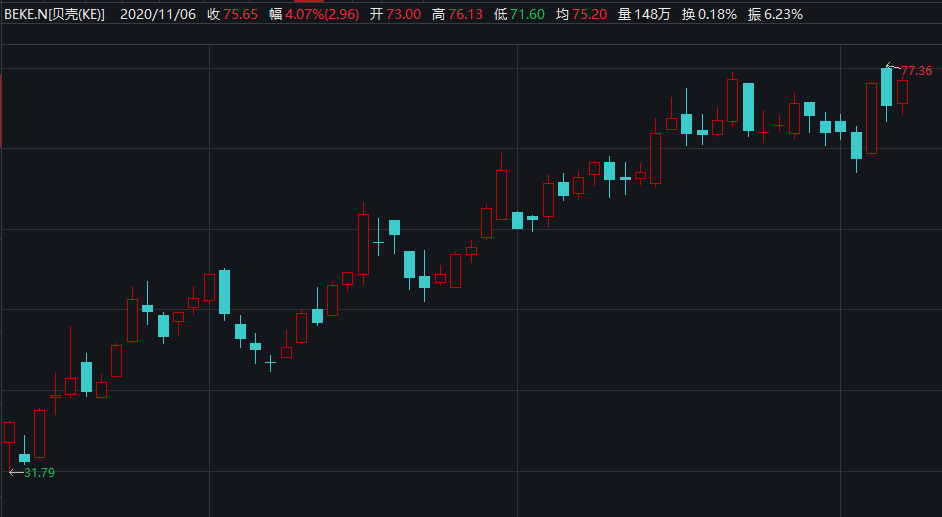Screen dimensions: 942x517
Task: Click the closing price value 75.65
Action: click(x=240, y=14)
